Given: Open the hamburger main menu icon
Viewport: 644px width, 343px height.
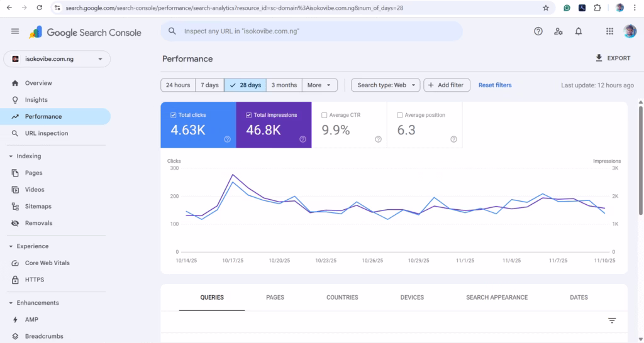Looking at the screenshot, I should pyautogui.click(x=15, y=31).
